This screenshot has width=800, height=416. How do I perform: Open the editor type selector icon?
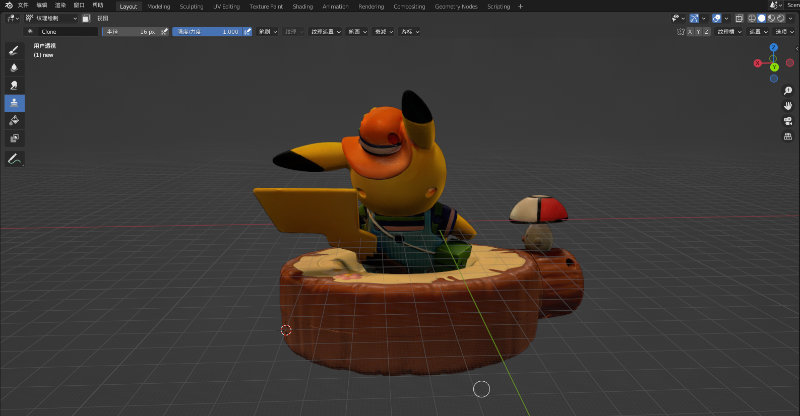12,18
